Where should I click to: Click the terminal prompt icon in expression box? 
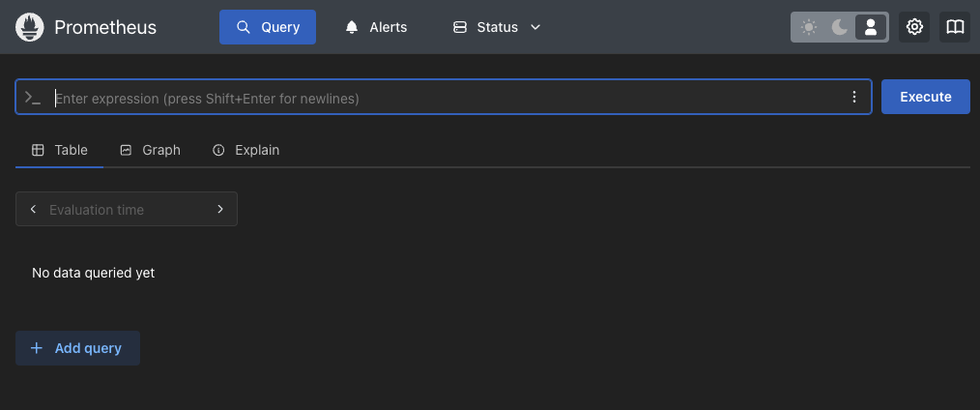click(x=33, y=97)
